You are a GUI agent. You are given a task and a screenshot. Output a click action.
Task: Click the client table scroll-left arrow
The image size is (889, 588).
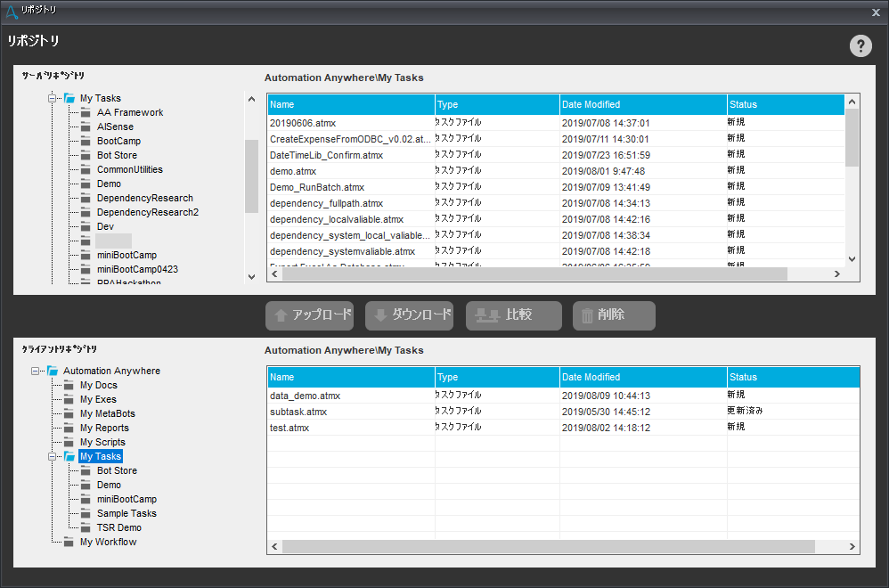[275, 547]
